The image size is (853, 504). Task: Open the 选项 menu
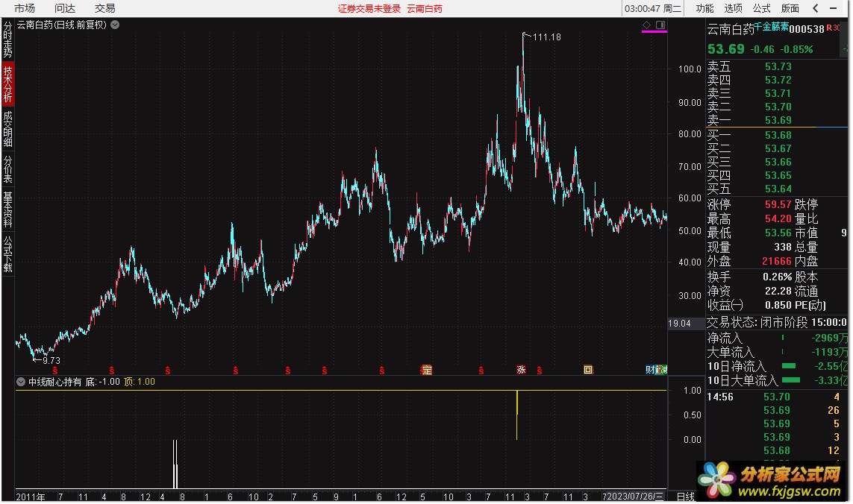click(733, 8)
